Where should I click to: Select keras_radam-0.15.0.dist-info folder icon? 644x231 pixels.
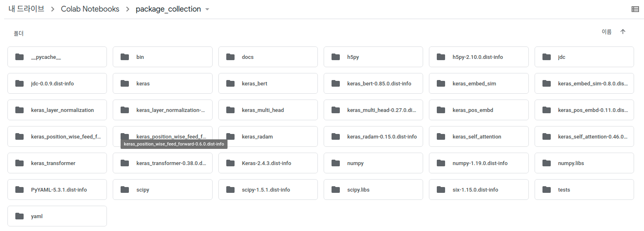point(336,136)
